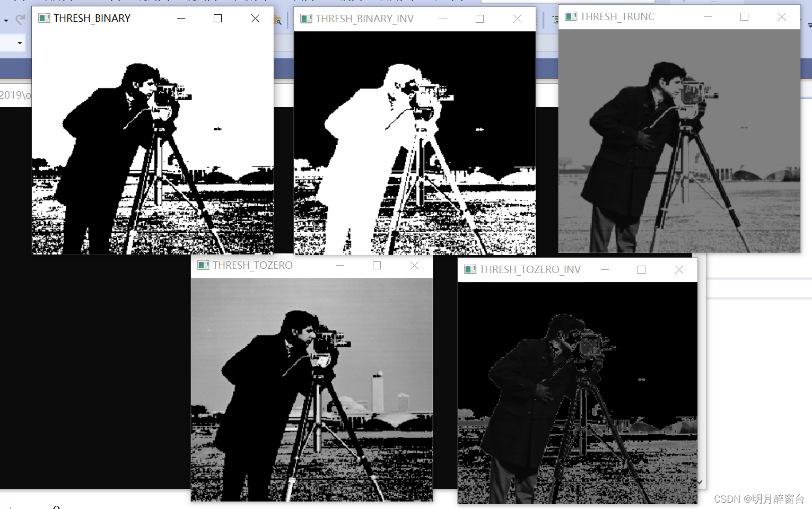Click the scrollbar down arrow right of THRESH_TOZERO_INV

tap(700, 482)
